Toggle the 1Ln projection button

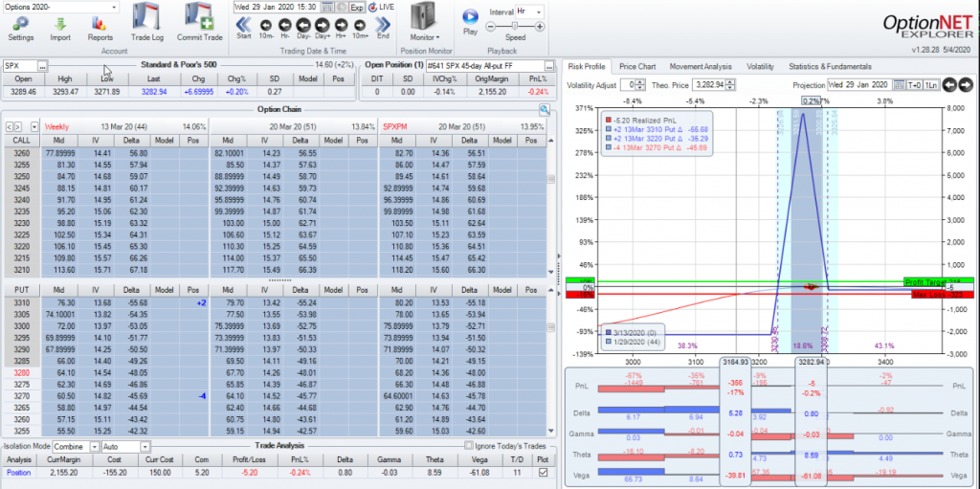(x=930, y=85)
